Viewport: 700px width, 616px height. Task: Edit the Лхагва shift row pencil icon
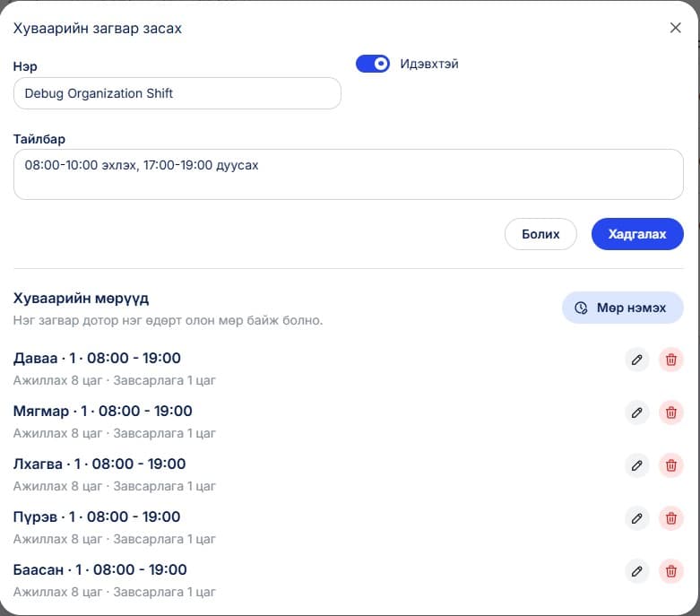pos(636,465)
